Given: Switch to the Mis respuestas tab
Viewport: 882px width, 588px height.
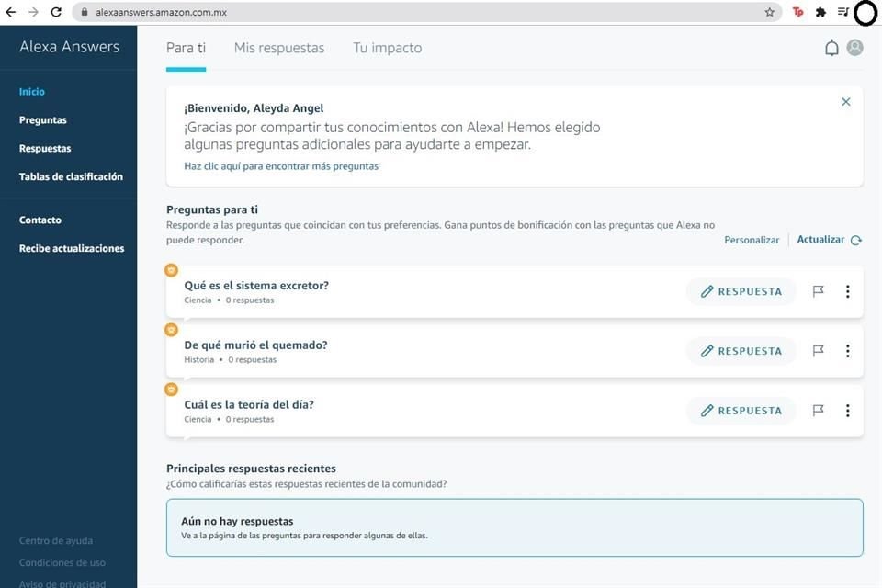Looking at the screenshot, I should pos(278,47).
